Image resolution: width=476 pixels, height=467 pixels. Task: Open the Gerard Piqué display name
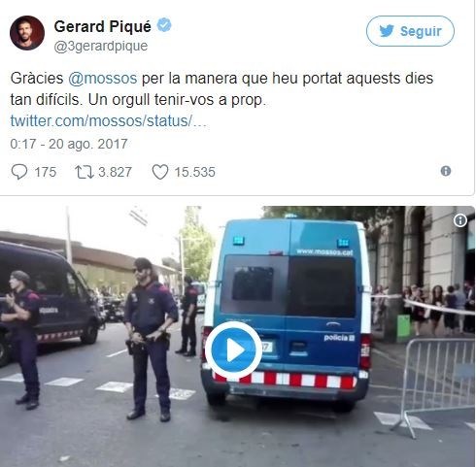[102, 26]
